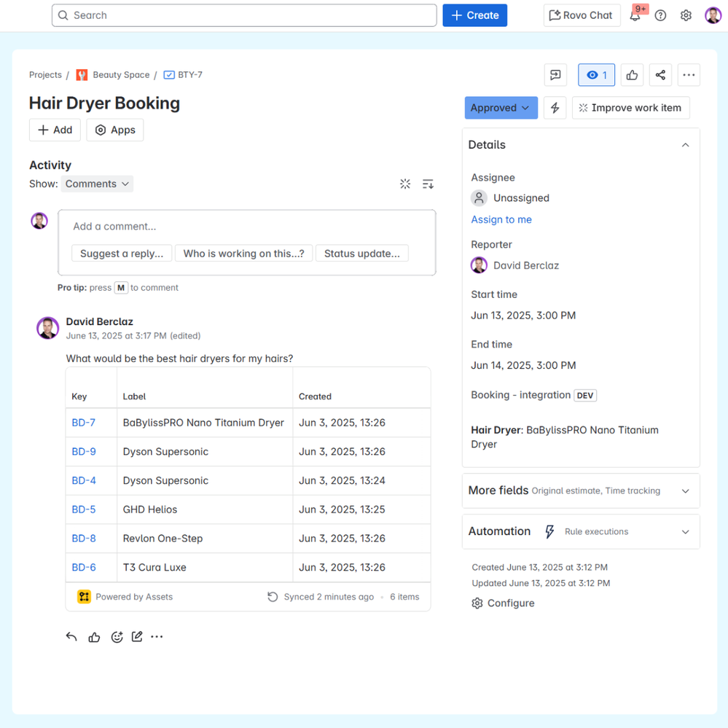Click End time value Jun 14, 2025
This screenshot has height=728, width=728.
pyautogui.click(x=523, y=365)
